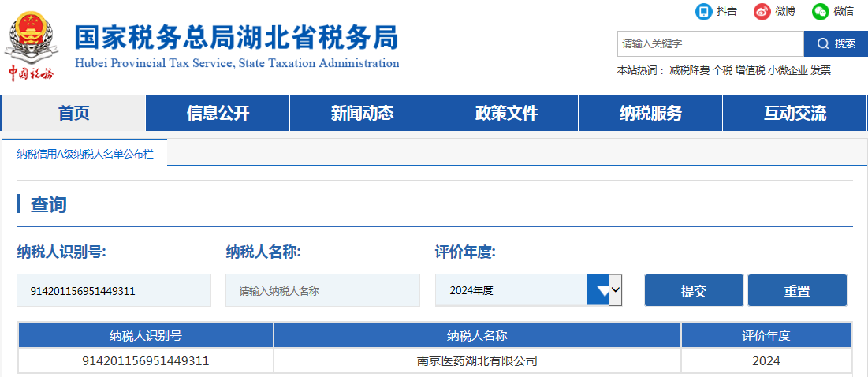Open the 小微企业 hot word link
The image size is (868, 377).
click(x=788, y=70)
